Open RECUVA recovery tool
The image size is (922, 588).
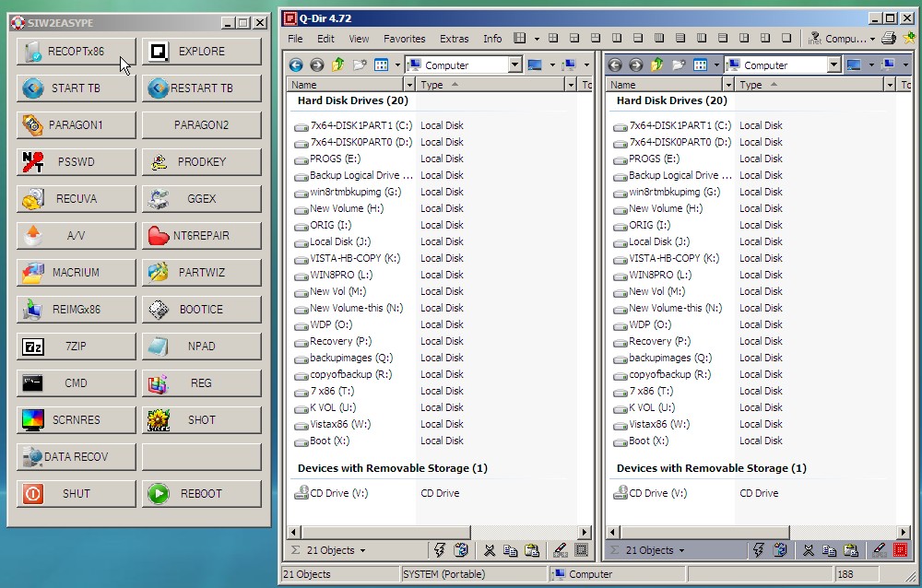(76, 199)
